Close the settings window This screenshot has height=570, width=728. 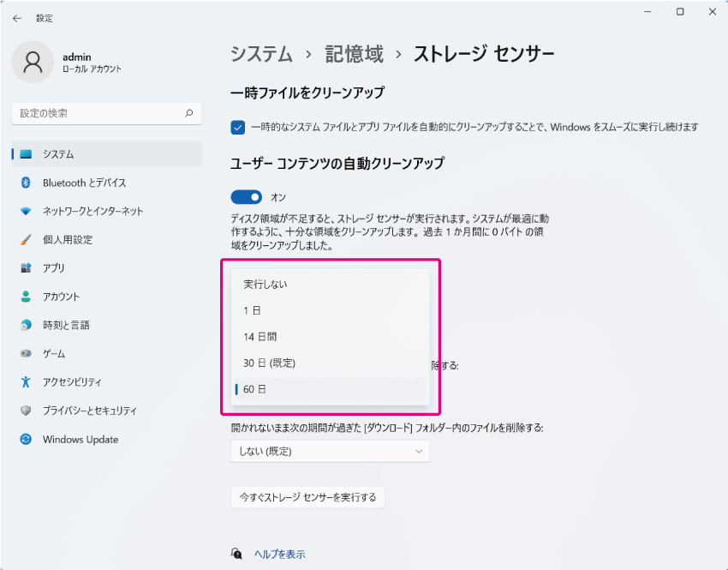(x=713, y=12)
